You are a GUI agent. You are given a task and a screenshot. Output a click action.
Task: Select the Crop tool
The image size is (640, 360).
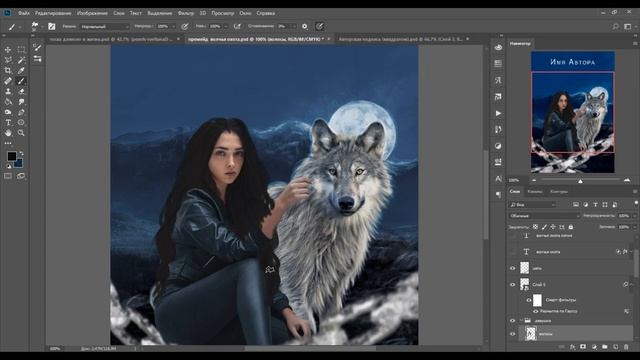click(8, 70)
